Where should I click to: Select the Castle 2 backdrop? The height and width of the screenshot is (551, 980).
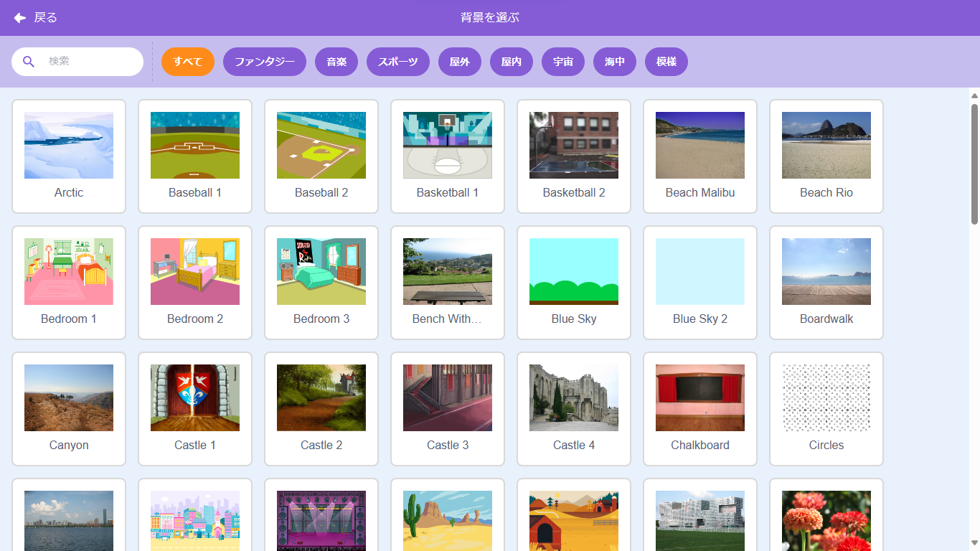click(x=321, y=409)
